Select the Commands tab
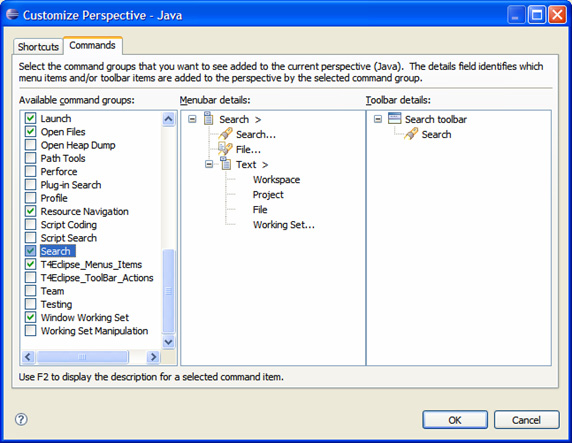Viewport: 572px width, 443px height. [x=93, y=45]
